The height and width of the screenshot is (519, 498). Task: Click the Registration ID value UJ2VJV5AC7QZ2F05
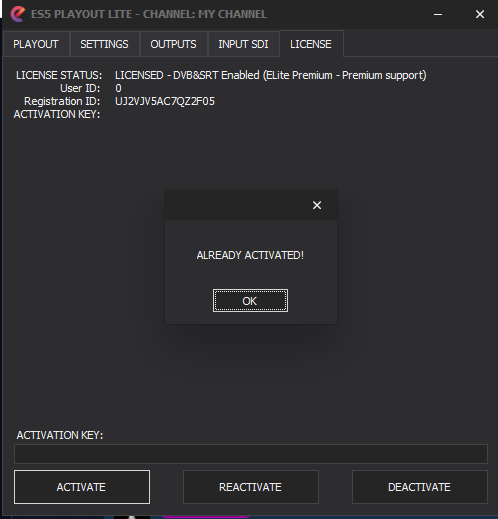pos(165,101)
